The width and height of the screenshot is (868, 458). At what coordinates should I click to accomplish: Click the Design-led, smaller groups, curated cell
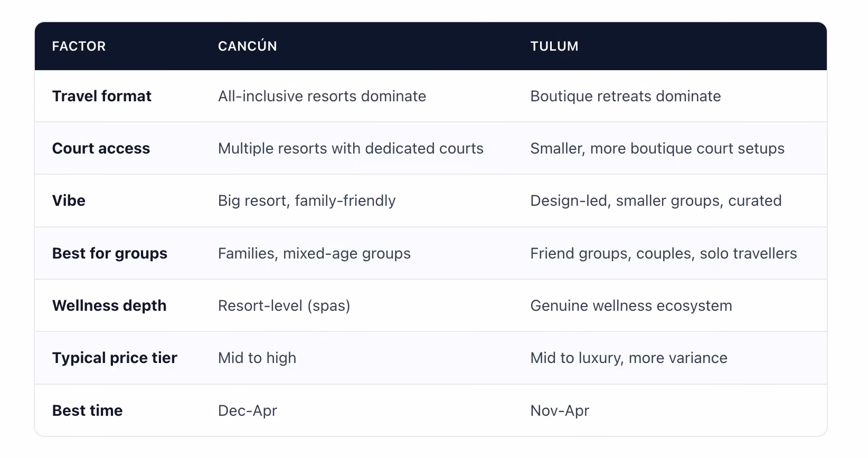[x=656, y=201]
